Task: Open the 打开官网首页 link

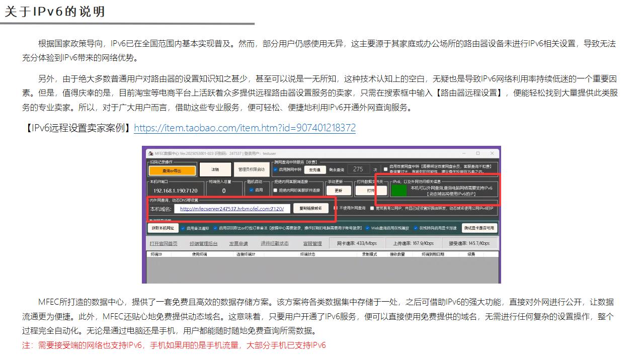Action: (x=164, y=243)
